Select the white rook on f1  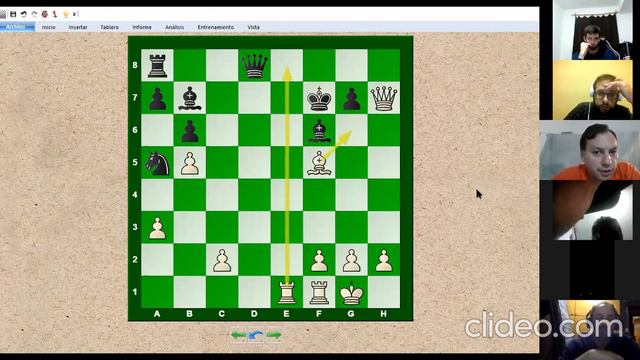point(319,292)
